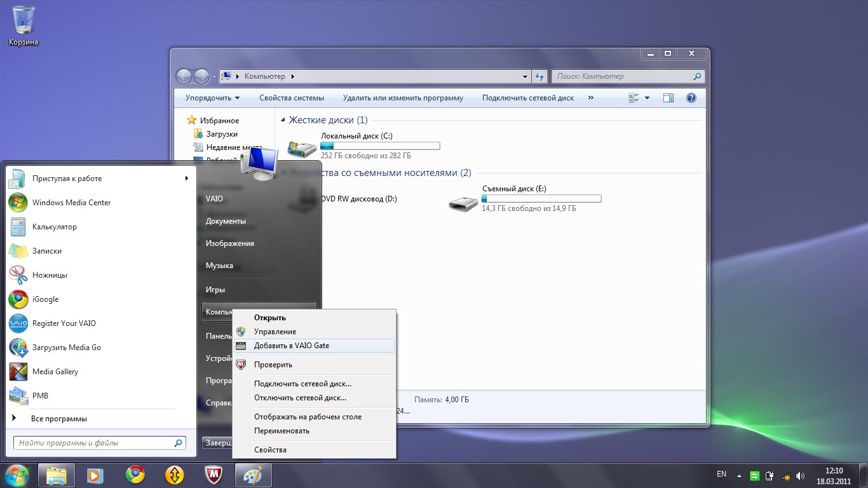
Task: Click the volume speaker tray icon
Action: [x=801, y=475]
